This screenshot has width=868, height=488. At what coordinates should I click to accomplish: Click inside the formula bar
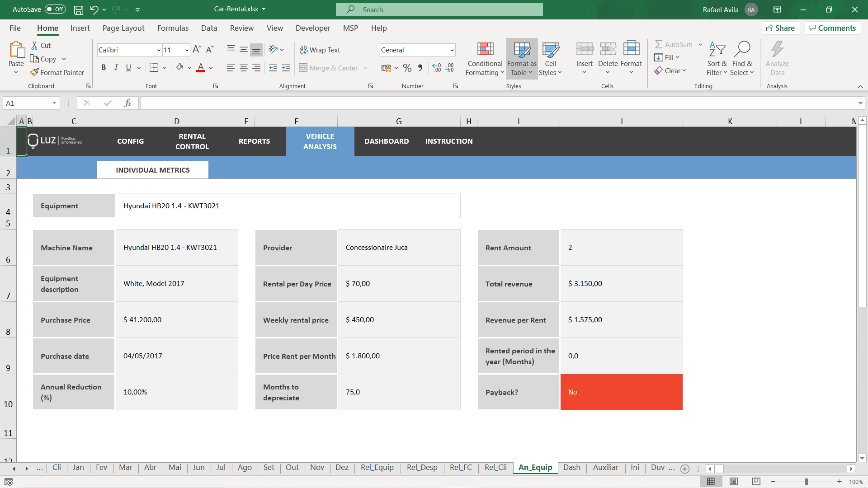point(316,103)
